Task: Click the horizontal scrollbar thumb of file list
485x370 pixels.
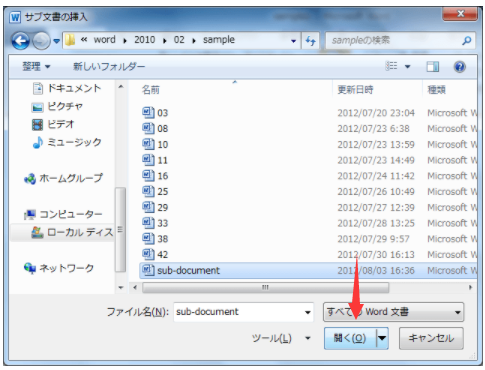Action: 265,287
